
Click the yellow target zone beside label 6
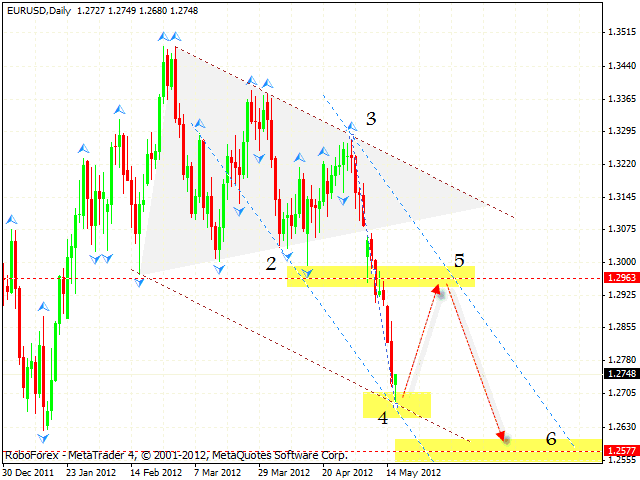pos(498,451)
